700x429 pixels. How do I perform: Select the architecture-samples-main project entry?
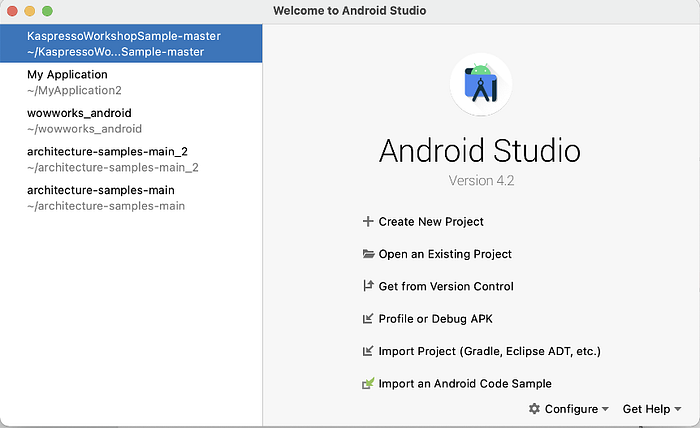[131, 198]
